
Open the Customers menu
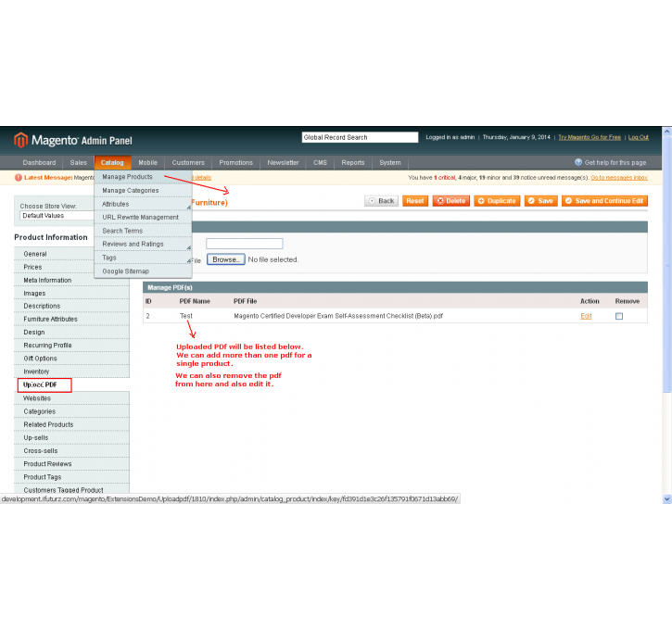[x=188, y=163]
